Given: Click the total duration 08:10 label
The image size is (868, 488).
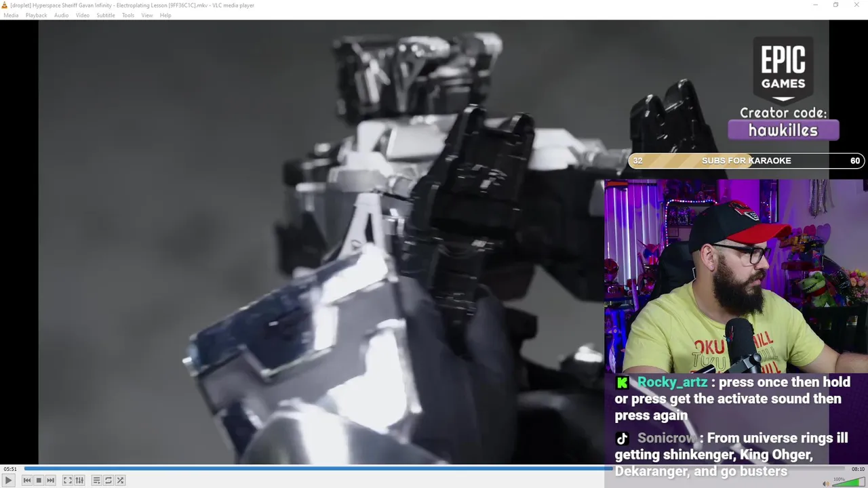Looking at the screenshot, I should 858,469.
